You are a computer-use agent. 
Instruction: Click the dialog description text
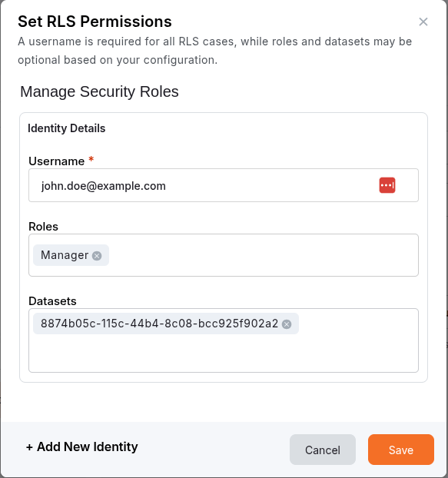pyautogui.click(x=215, y=51)
